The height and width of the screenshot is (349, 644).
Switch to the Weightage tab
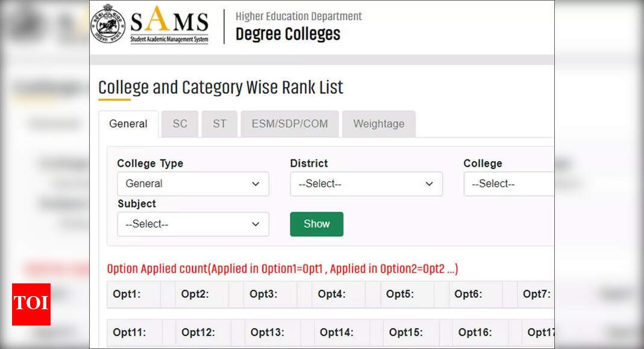[x=379, y=124]
